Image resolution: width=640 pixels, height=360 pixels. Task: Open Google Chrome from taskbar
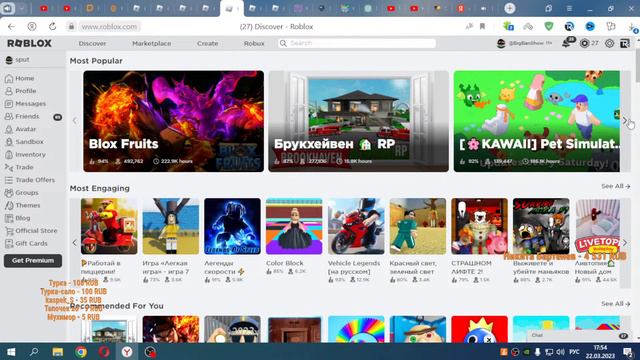[x=81, y=351]
